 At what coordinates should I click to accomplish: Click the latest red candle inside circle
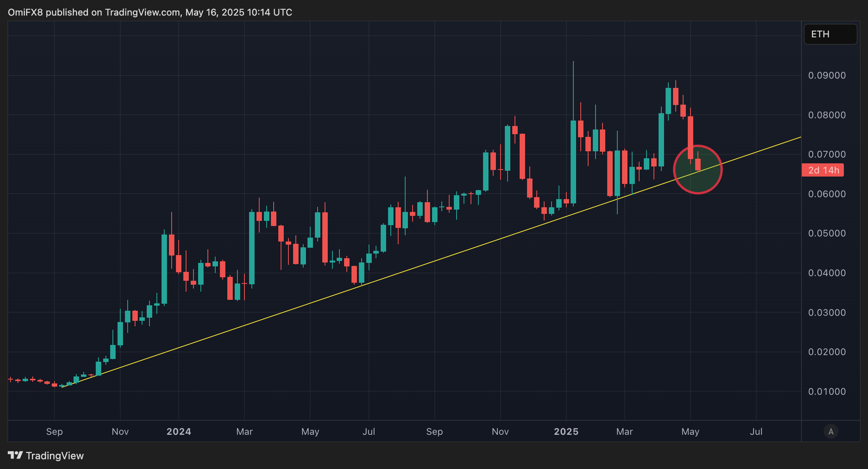click(698, 164)
